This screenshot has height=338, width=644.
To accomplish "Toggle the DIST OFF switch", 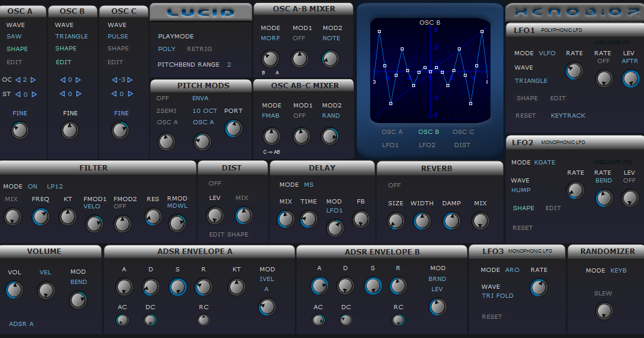I will 215,184.
